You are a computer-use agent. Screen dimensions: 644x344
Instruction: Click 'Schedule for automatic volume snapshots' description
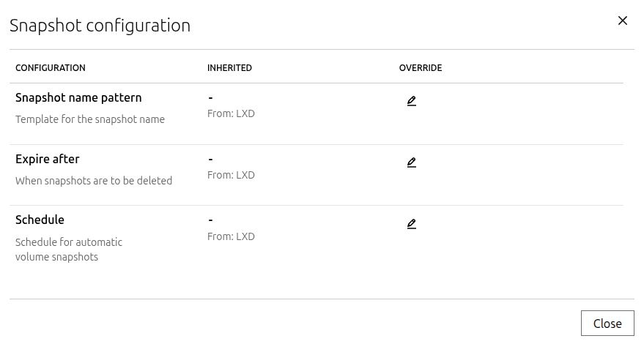coord(69,250)
